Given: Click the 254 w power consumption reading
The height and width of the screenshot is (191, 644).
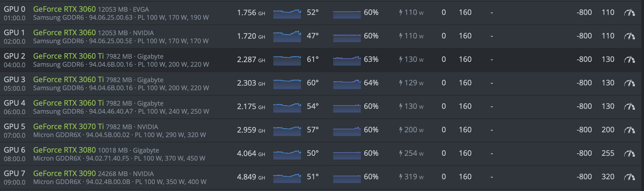Looking at the screenshot, I should tap(411, 153).
